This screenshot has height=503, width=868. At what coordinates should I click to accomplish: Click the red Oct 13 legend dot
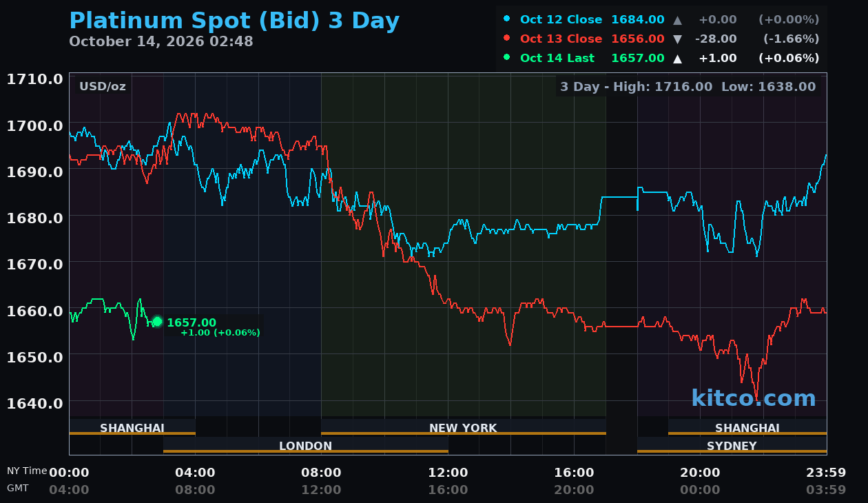(x=507, y=37)
